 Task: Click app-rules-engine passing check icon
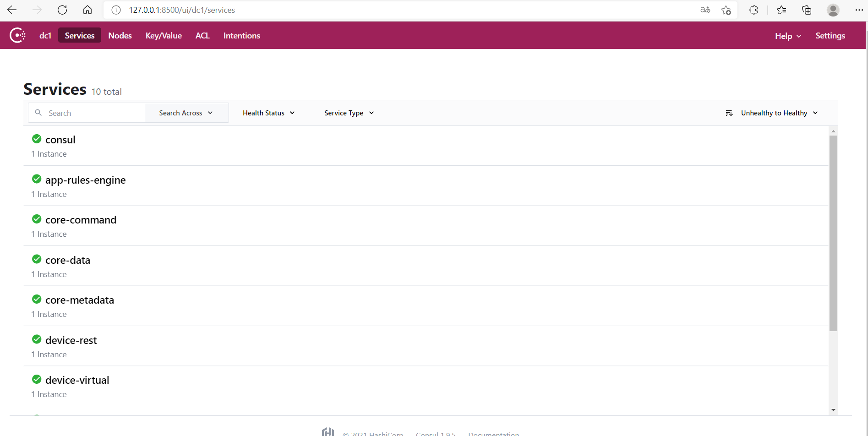37,179
